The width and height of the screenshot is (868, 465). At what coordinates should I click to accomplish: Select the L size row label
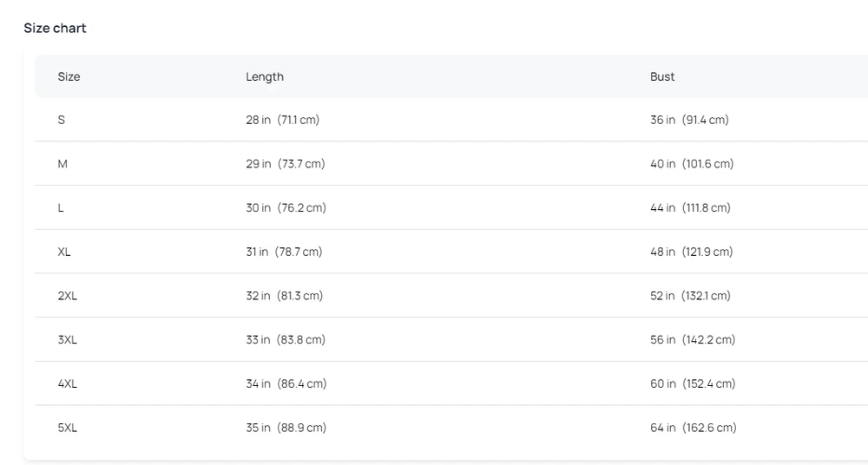pos(61,208)
